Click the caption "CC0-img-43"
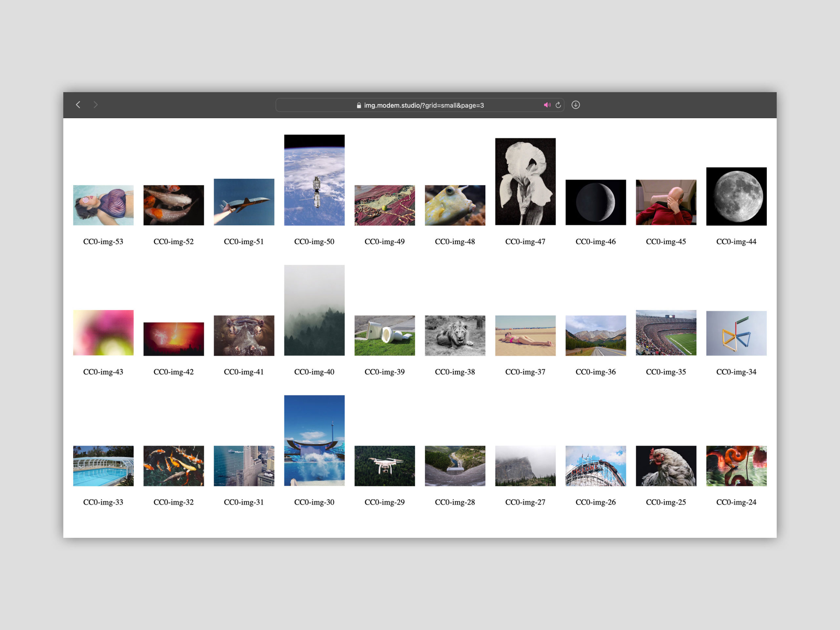 tap(103, 372)
